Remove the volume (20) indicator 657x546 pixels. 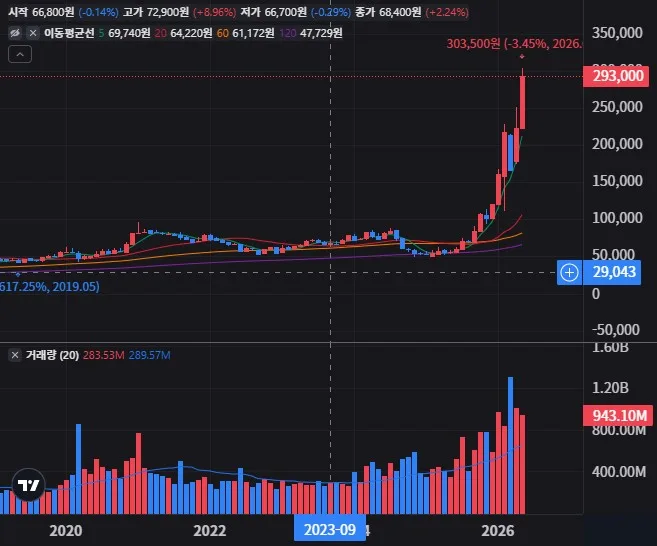pyautogui.click(x=15, y=355)
